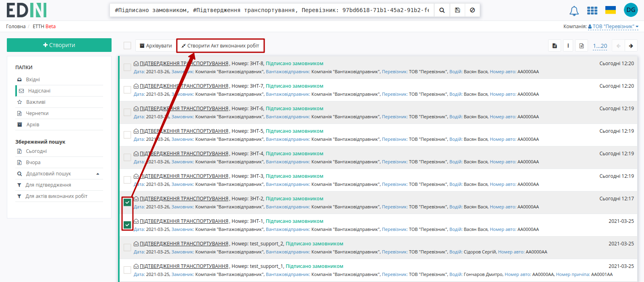This screenshot has height=282, width=644.
Task: Uncheck the ЗНТ-2 document checkbox
Action: (x=127, y=202)
